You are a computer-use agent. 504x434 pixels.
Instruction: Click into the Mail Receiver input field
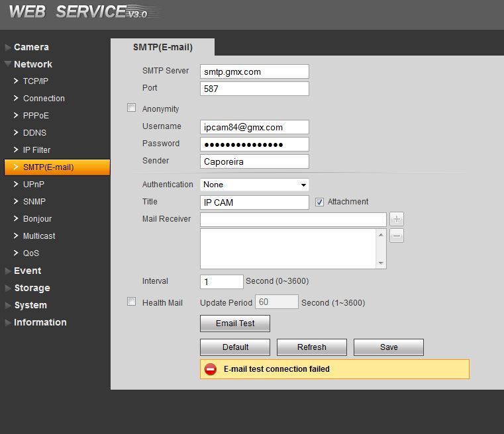(x=293, y=219)
